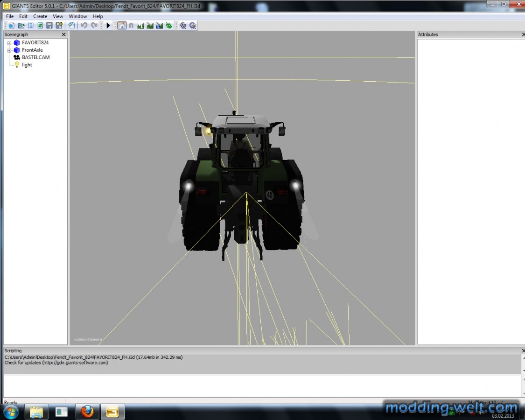Open the second taskbar application icon
Viewport: 525px width, 420px height.
[x=62, y=412]
